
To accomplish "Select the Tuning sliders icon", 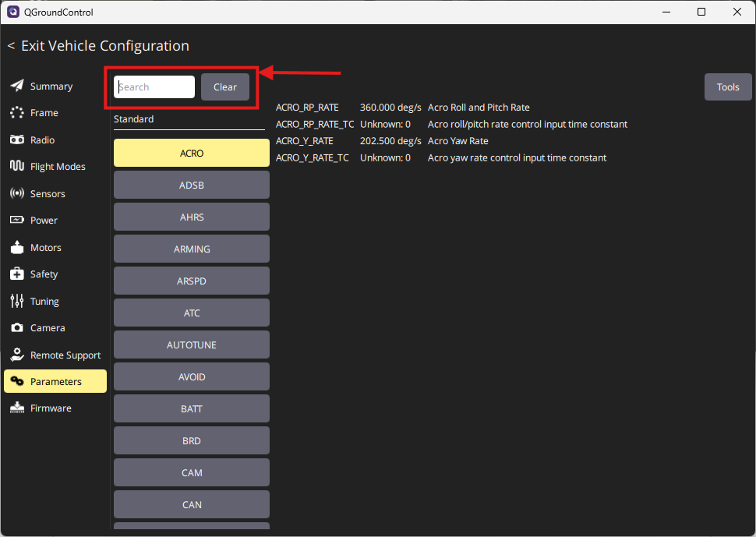I will [16, 301].
